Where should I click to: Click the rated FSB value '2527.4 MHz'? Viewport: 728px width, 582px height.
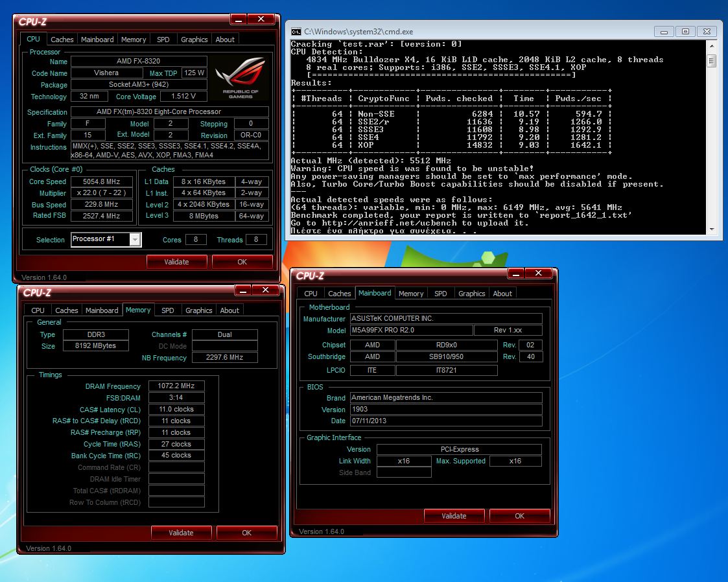(x=101, y=216)
